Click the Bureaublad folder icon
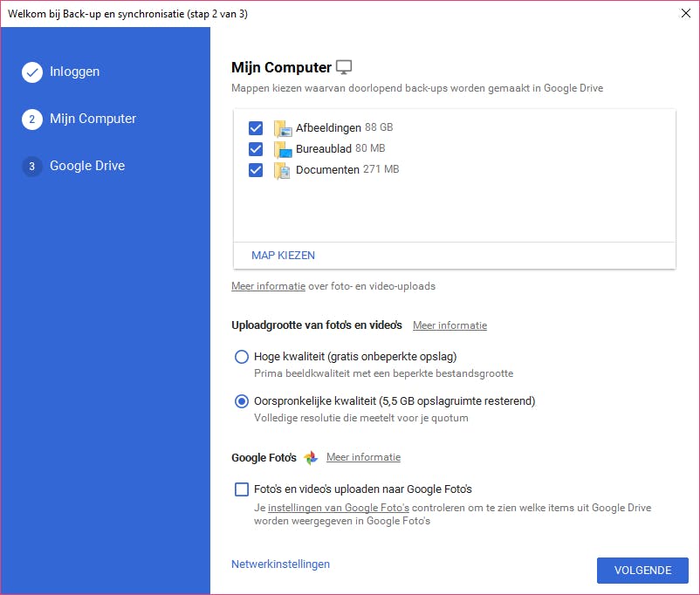This screenshot has height=595, width=700. tap(282, 148)
